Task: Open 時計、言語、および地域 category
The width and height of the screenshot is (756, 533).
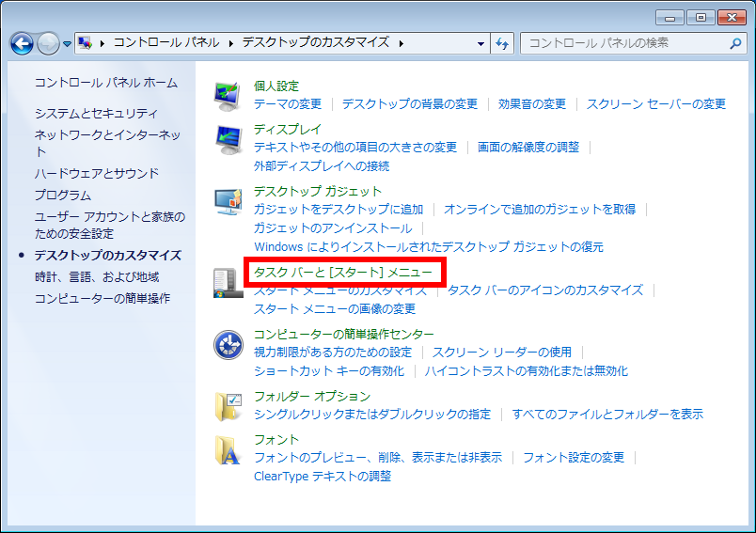Action: point(97,277)
